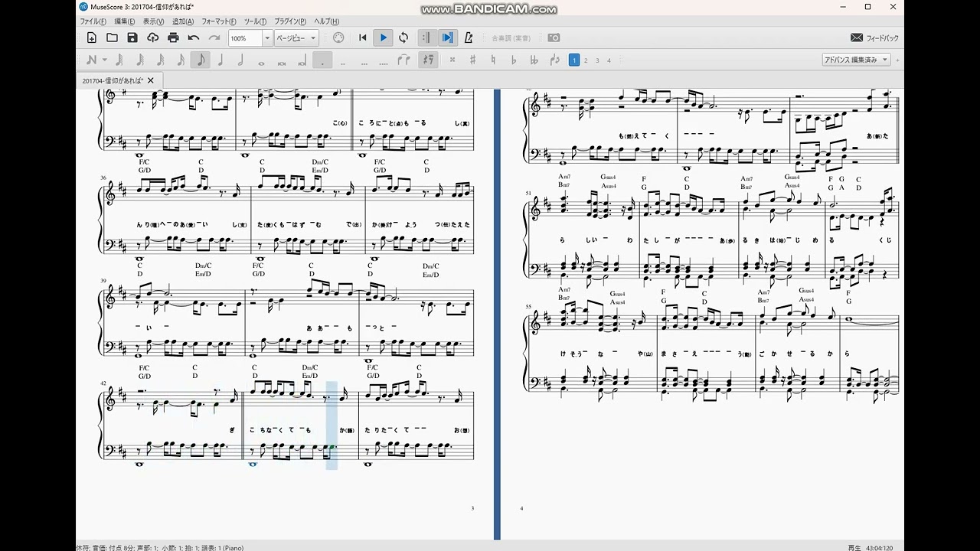Select the quarter note duration
The width and height of the screenshot is (980, 551).
point(220,60)
